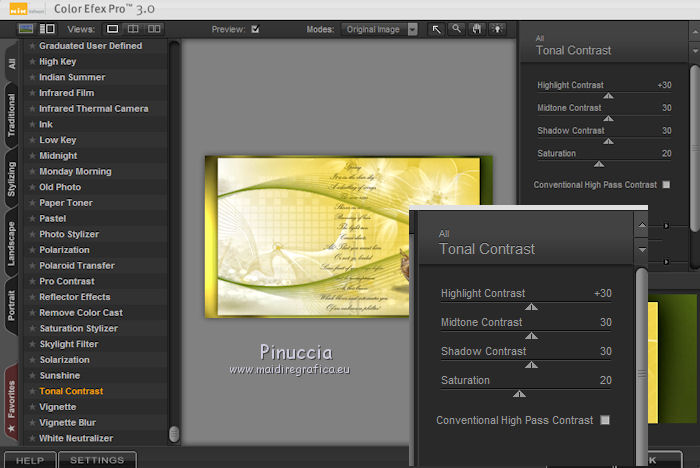Select the full-screen filter list display icon
The image size is (700, 468).
coord(26,29)
